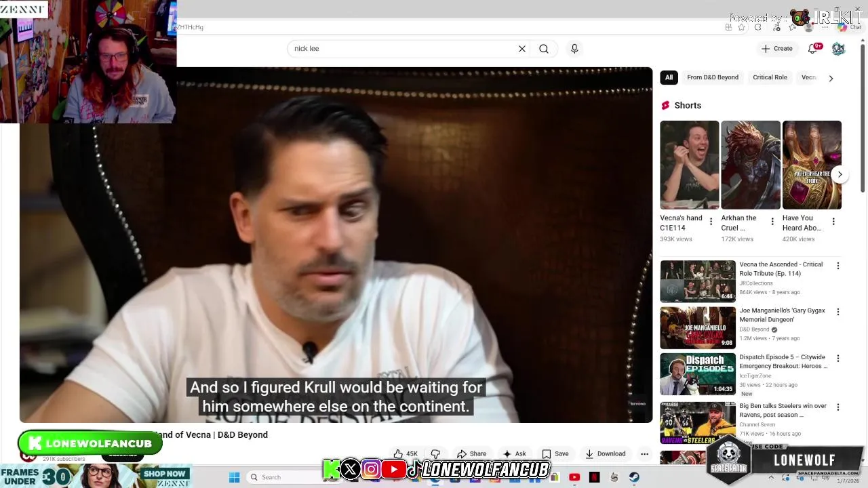
Task: Start voice search with the microphone icon
Action: point(574,49)
